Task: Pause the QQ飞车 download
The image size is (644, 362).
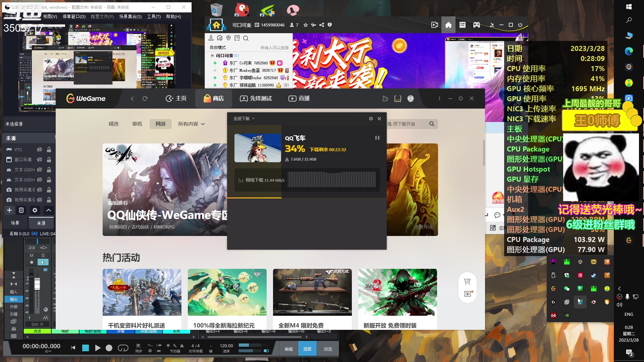Action: (x=377, y=138)
